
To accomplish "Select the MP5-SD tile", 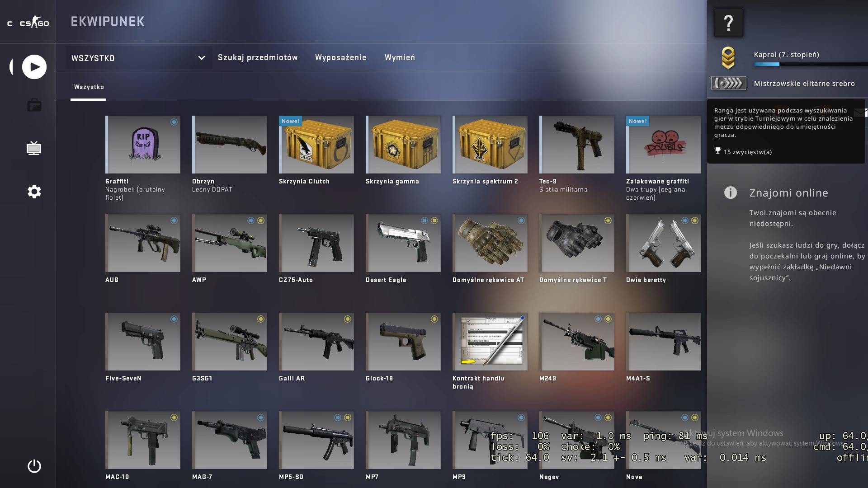I will pyautogui.click(x=316, y=440).
